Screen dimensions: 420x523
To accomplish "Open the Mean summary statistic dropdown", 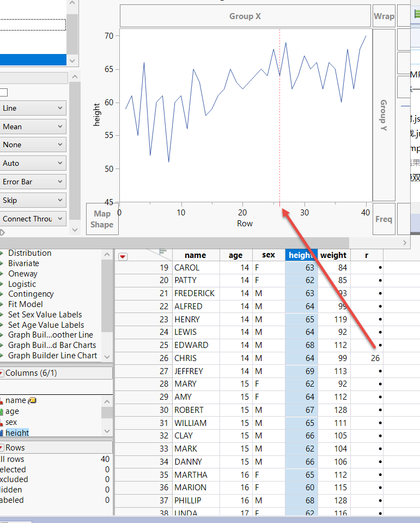I will (x=33, y=127).
